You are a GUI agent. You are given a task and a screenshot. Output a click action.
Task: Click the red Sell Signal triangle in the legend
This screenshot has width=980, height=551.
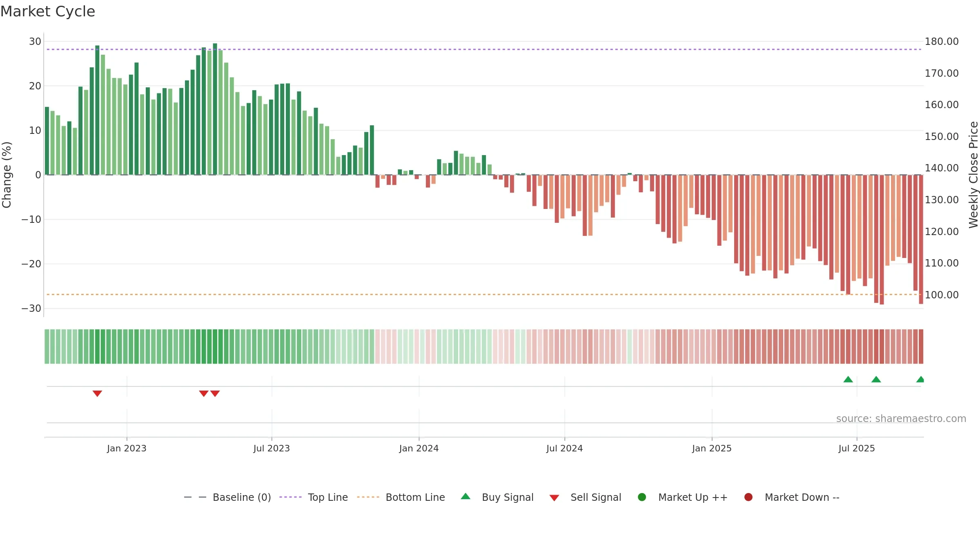click(x=554, y=498)
